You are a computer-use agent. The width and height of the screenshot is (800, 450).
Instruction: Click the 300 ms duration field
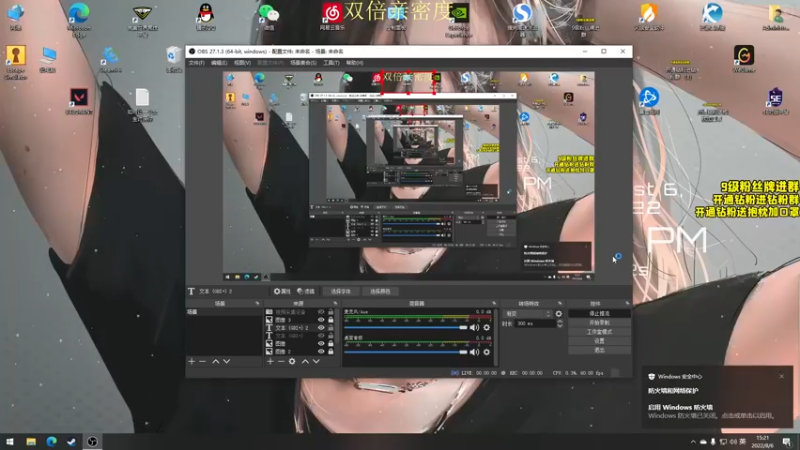click(535, 323)
